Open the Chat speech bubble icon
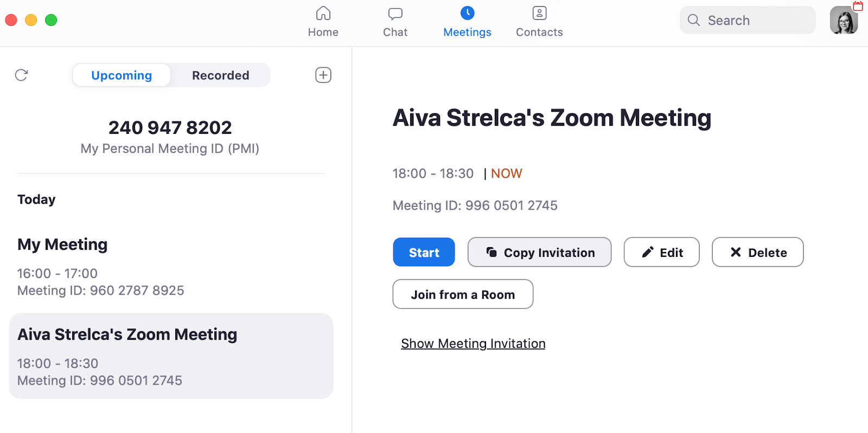Viewport: 868px width, 433px height. pos(395,13)
